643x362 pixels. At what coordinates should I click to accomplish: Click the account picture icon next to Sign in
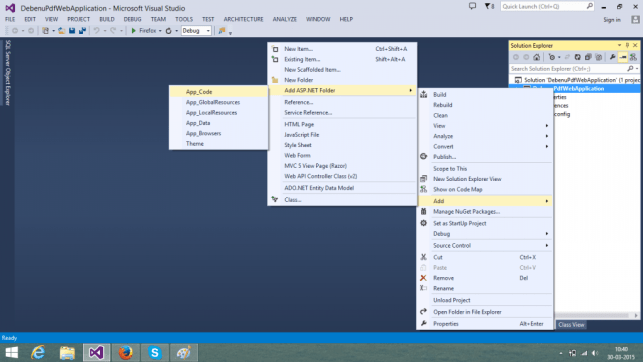(x=636, y=19)
